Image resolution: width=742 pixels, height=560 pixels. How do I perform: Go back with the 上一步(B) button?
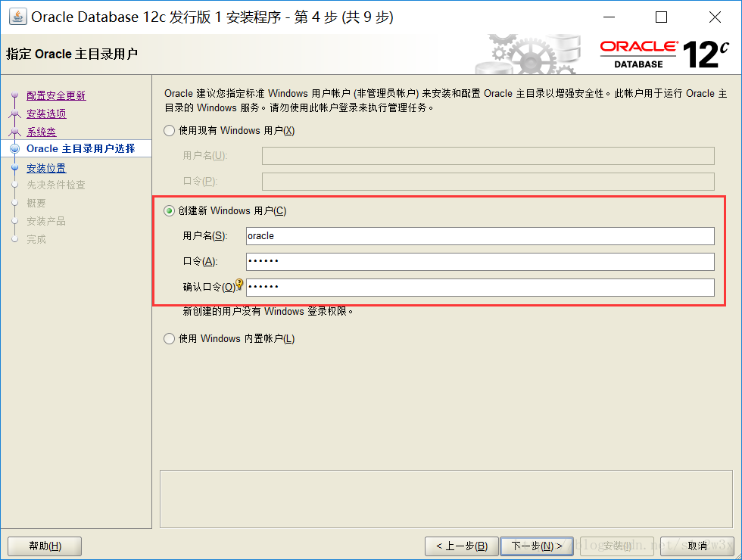point(462,546)
